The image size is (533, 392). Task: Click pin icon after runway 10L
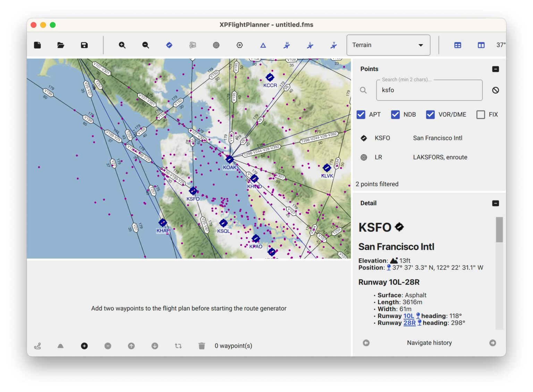point(418,316)
